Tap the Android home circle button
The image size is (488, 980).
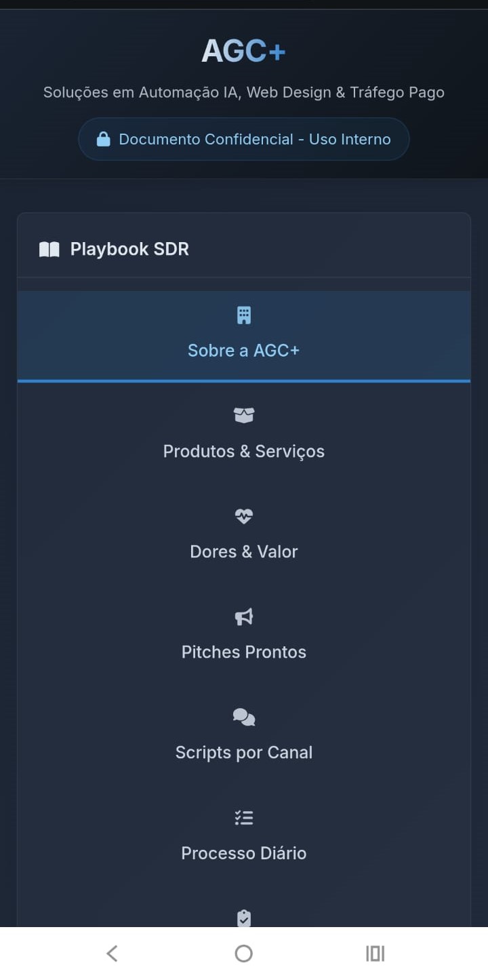tap(243, 952)
